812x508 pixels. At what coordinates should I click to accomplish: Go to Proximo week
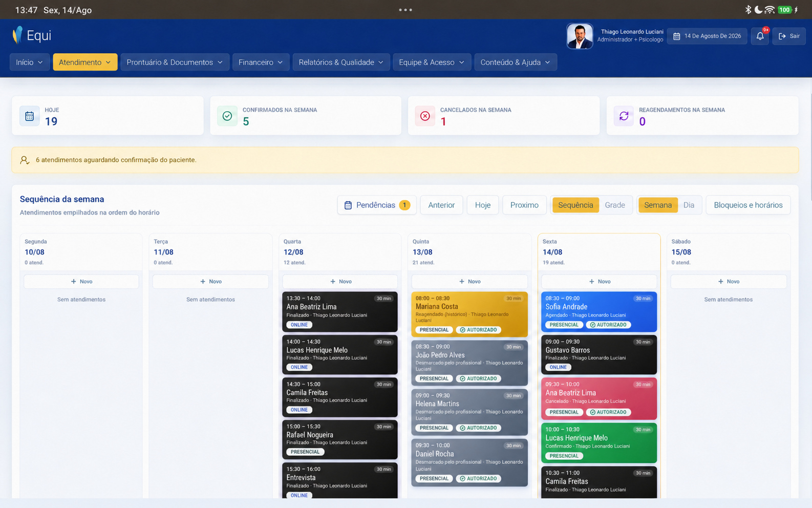click(524, 205)
